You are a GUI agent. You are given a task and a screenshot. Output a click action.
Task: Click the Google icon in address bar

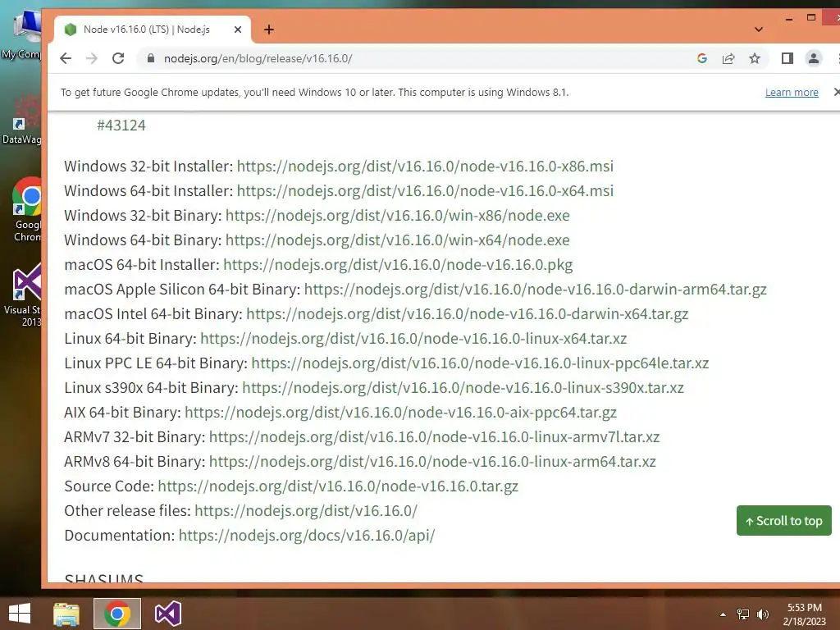pyautogui.click(x=702, y=58)
